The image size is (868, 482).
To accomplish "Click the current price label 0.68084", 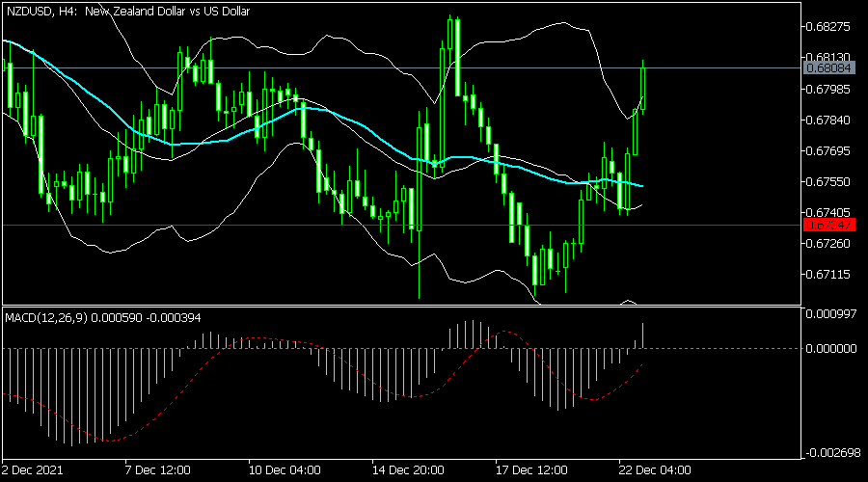I will [828, 68].
